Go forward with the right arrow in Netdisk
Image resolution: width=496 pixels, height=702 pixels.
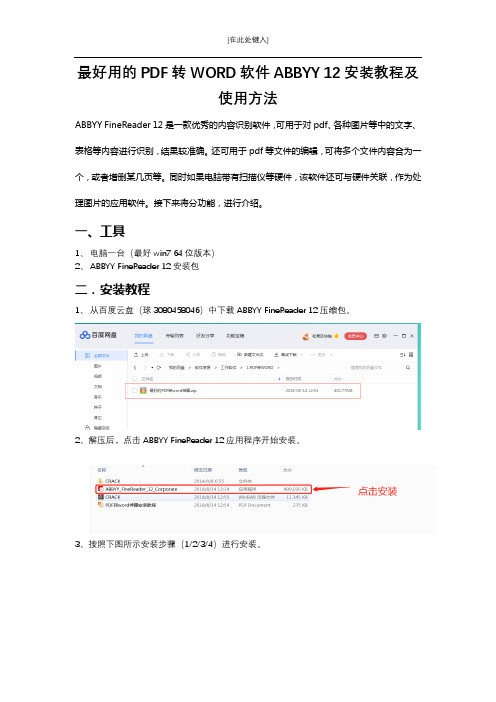(145, 368)
